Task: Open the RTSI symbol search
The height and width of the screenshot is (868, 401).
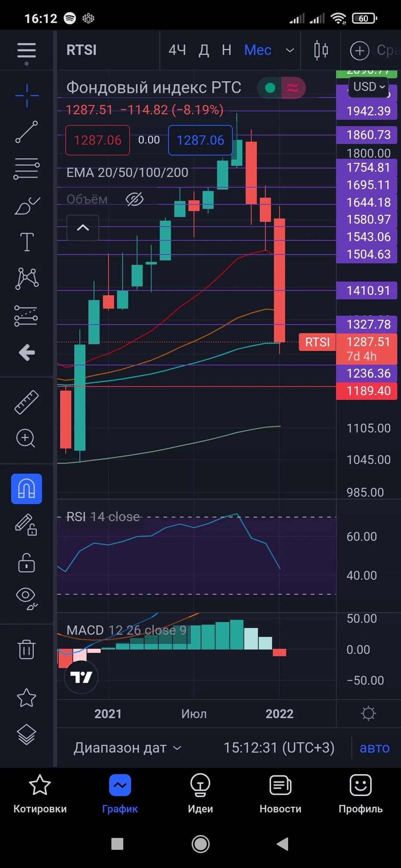Action: 81,50
